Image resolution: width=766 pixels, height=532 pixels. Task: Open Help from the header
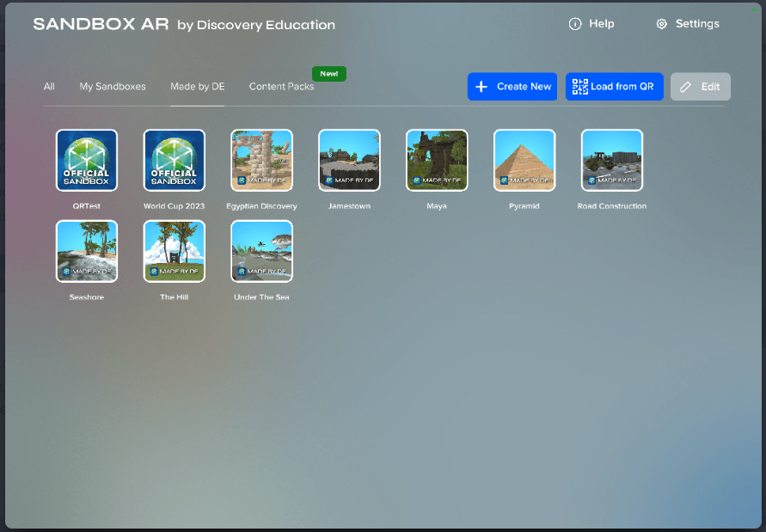tap(591, 23)
